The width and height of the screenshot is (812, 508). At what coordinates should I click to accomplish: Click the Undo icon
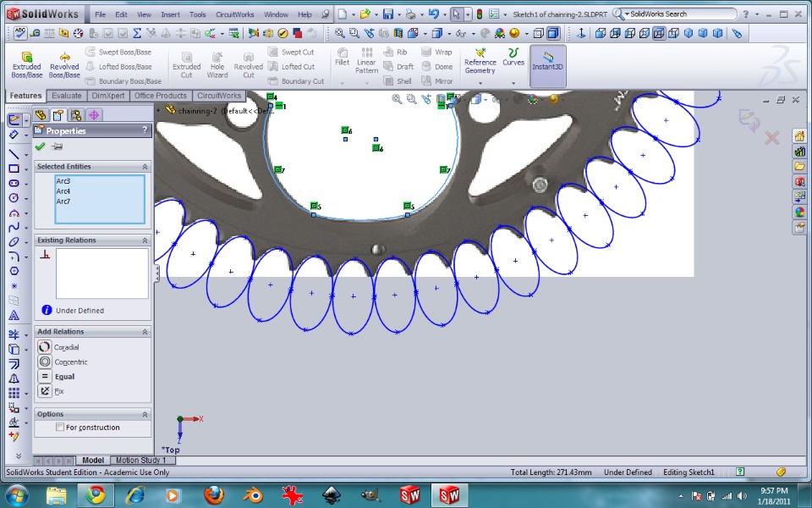click(x=434, y=14)
